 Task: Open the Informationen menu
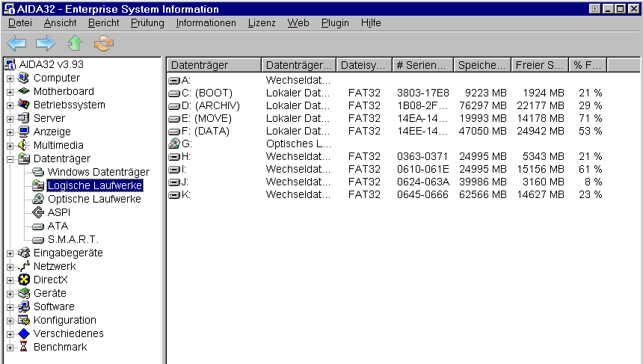point(206,23)
